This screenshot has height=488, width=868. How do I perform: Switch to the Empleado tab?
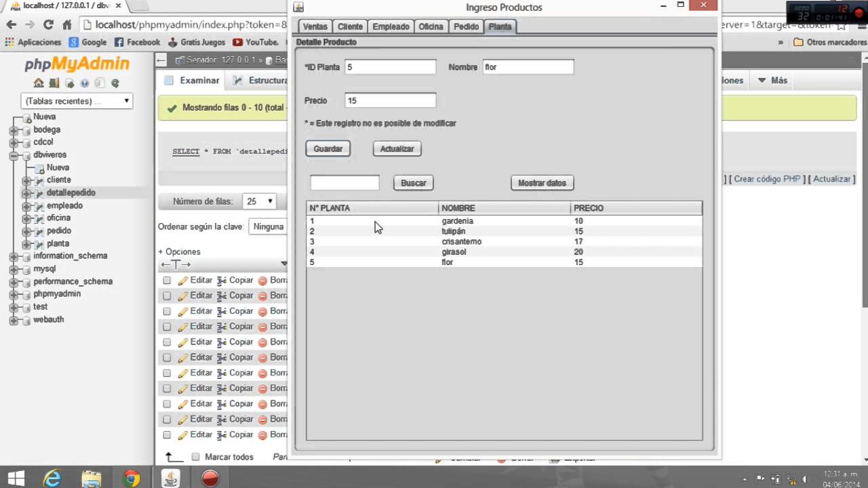391,26
